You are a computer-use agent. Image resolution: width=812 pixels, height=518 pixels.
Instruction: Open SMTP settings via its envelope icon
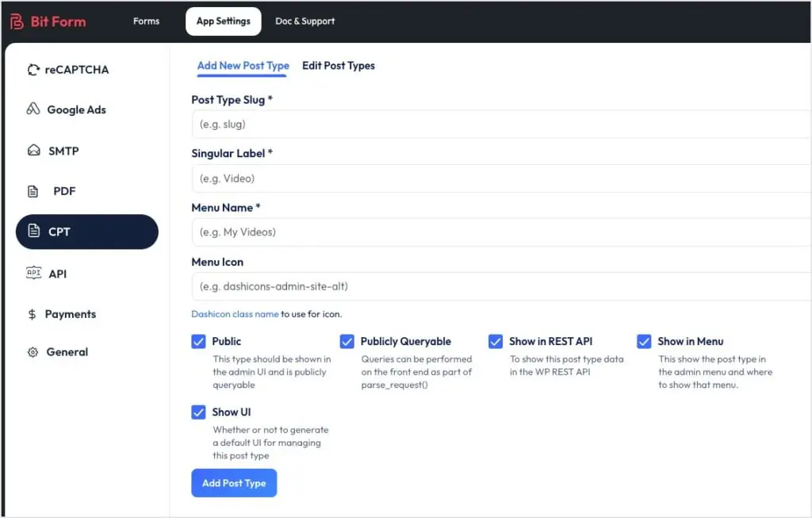click(33, 151)
